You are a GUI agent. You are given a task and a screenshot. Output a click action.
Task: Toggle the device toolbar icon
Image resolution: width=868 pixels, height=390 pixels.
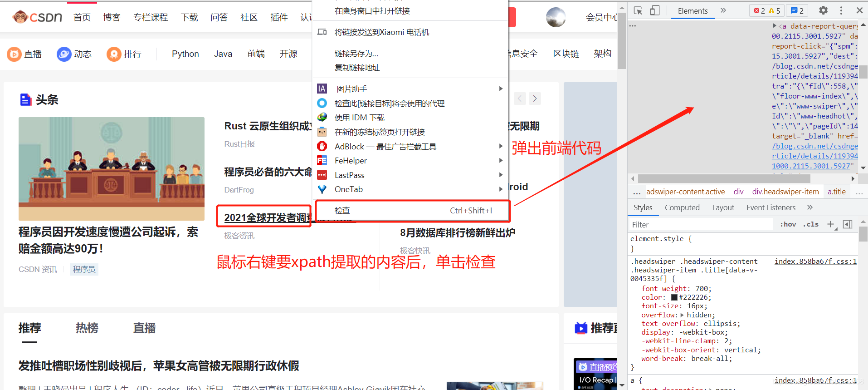point(654,10)
